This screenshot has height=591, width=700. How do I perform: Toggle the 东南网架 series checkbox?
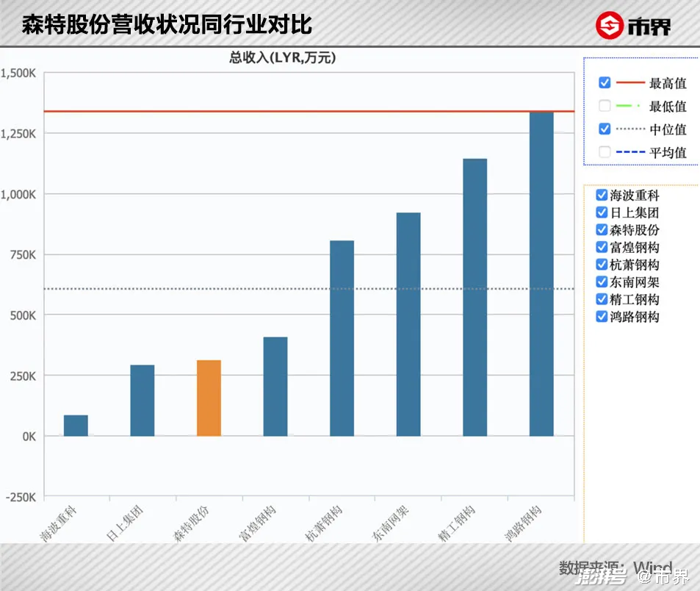[x=602, y=282]
